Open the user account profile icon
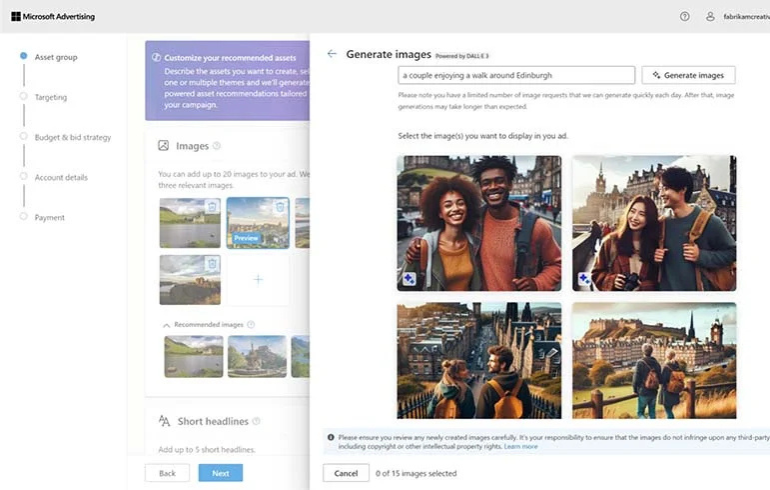 pyautogui.click(x=710, y=17)
